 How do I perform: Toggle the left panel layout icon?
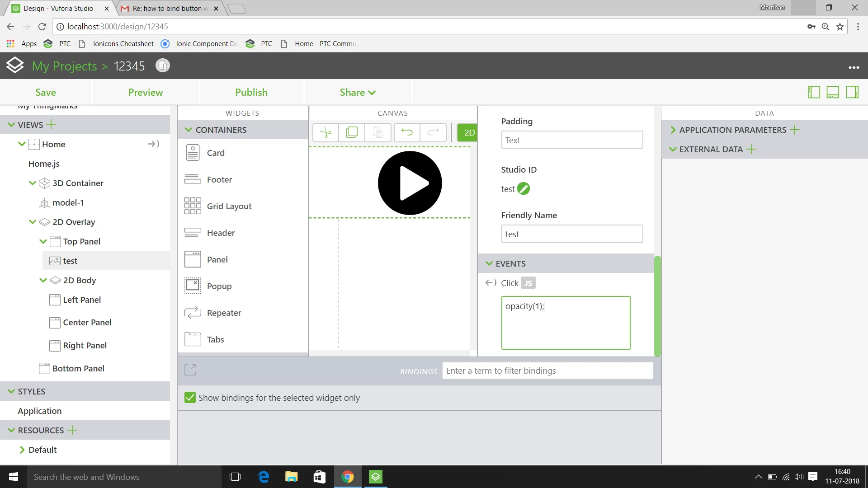pyautogui.click(x=814, y=92)
